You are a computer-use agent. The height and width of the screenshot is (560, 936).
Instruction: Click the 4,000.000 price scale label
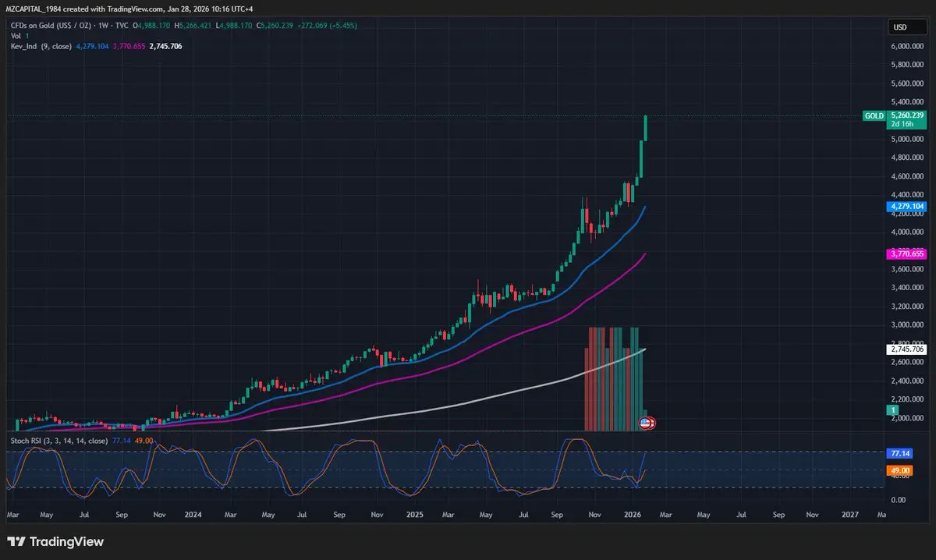tap(907, 232)
